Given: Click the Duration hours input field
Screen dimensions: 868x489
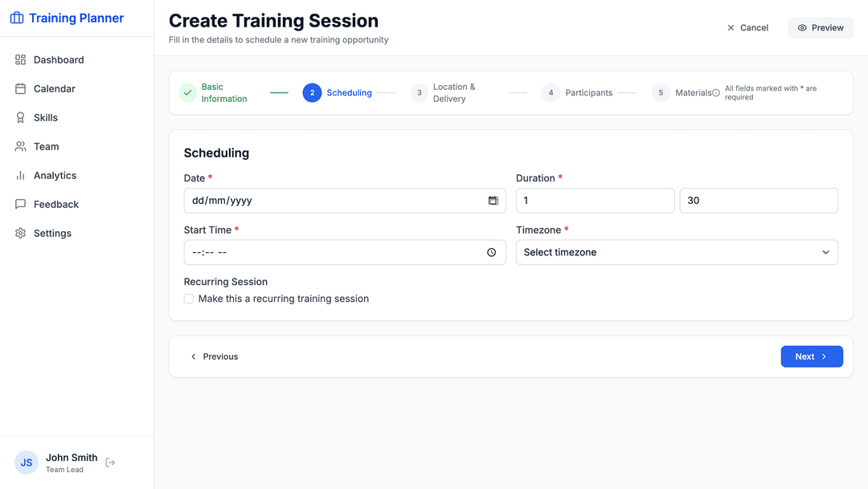Looking at the screenshot, I should click(595, 201).
